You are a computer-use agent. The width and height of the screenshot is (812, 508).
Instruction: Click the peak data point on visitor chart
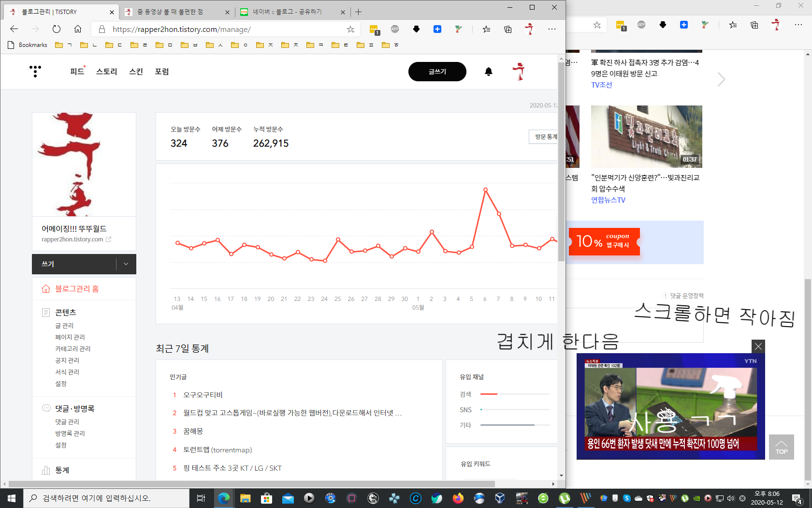pos(485,190)
